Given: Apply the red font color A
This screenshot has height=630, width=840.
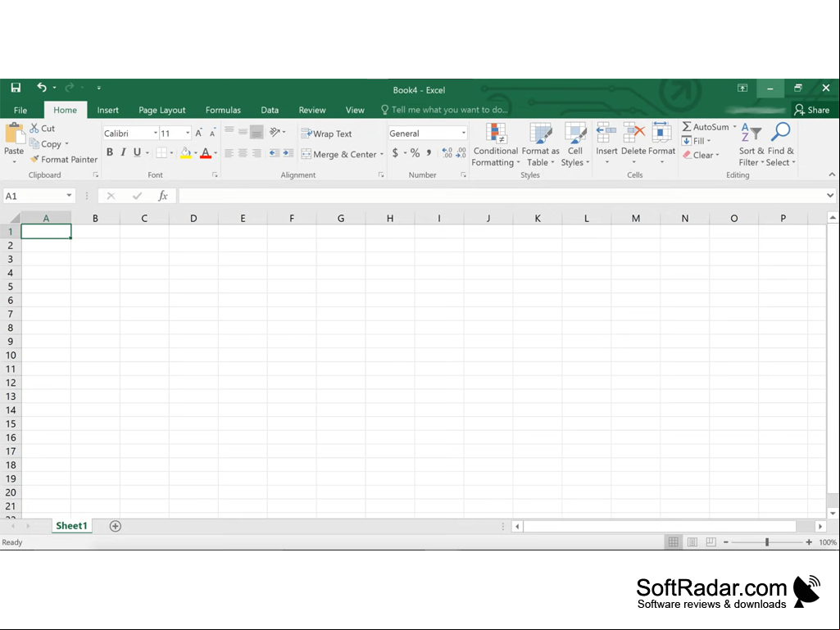Looking at the screenshot, I should (x=206, y=153).
